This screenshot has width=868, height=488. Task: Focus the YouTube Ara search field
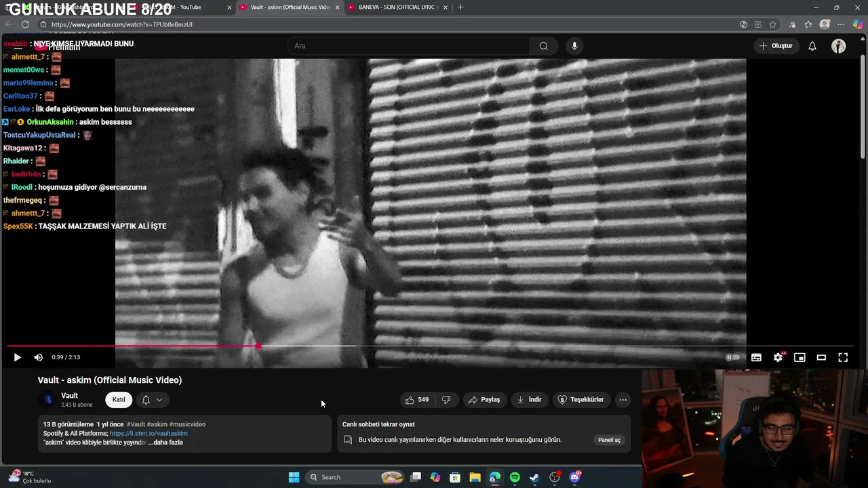(408, 46)
